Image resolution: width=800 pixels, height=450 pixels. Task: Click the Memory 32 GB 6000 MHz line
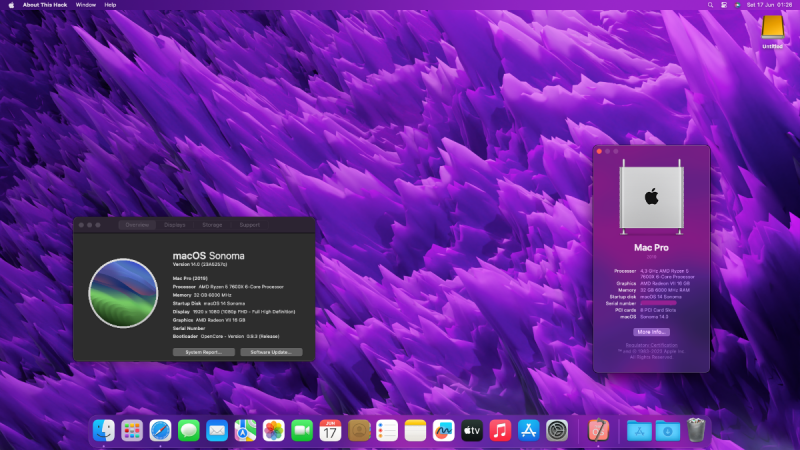point(202,295)
